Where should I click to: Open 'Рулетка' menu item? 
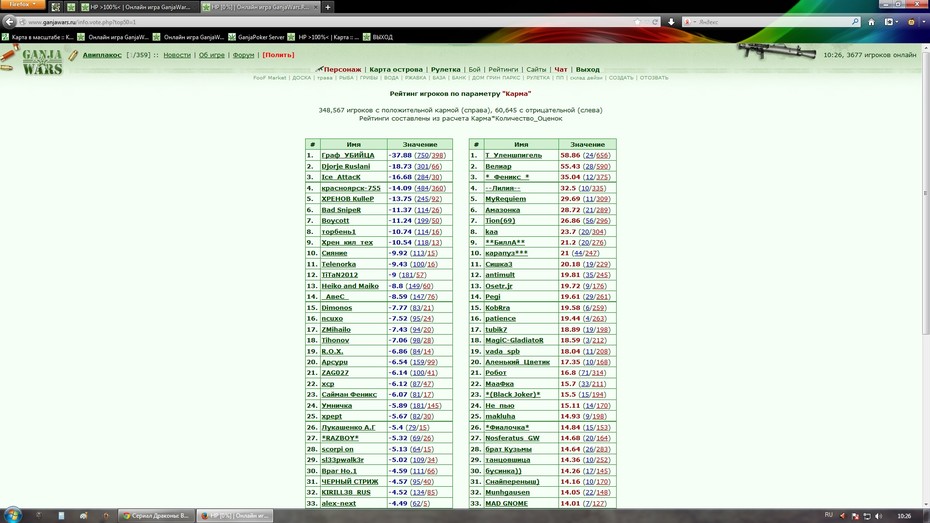tap(445, 69)
